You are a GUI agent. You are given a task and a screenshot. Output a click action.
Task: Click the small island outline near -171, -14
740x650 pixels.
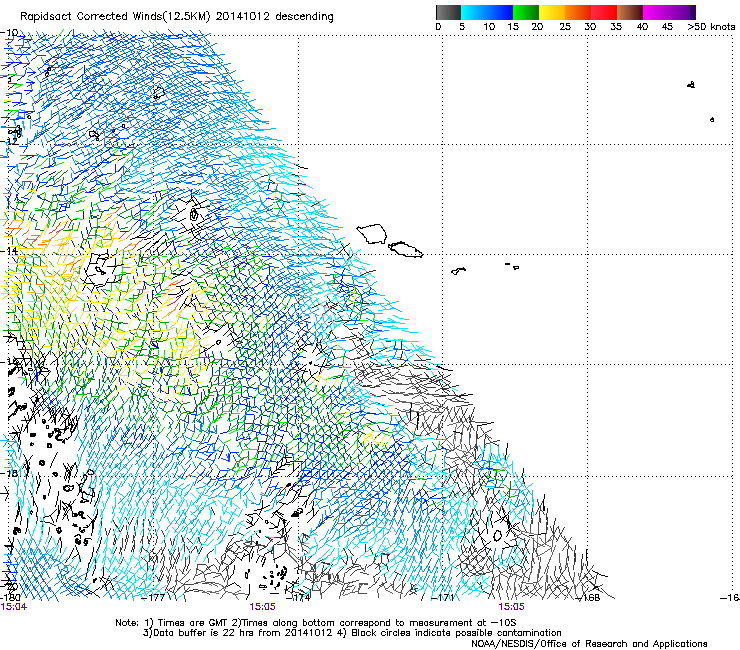click(x=458, y=271)
